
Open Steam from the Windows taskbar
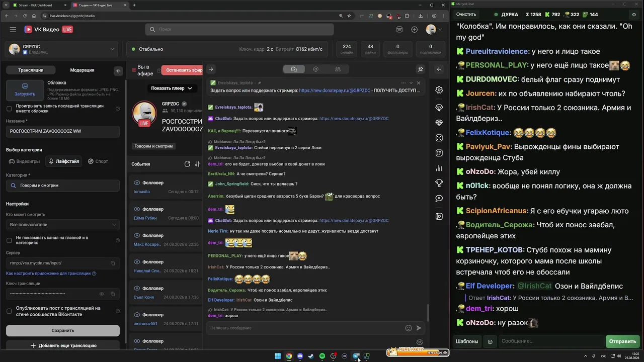(311, 356)
